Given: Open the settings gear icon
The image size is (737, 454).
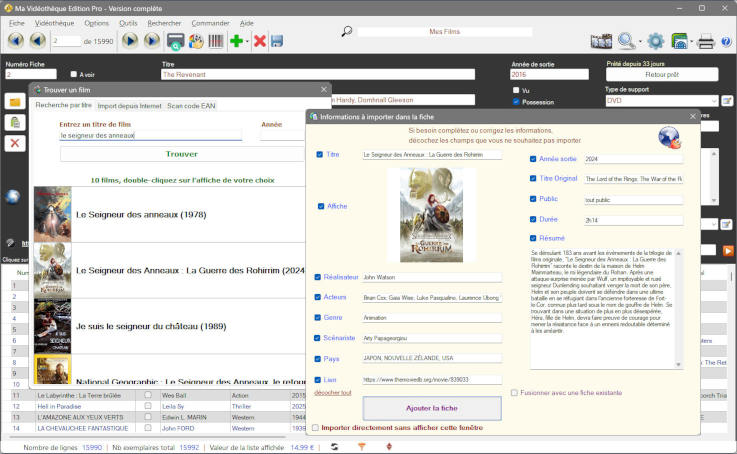Looking at the screenshot, I should click(655, 41).
